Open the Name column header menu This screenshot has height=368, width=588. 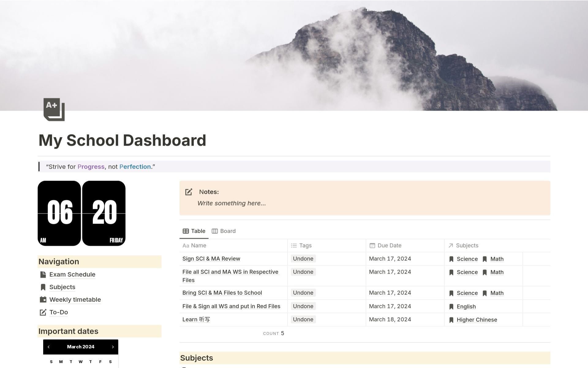(x=233, y=245)
